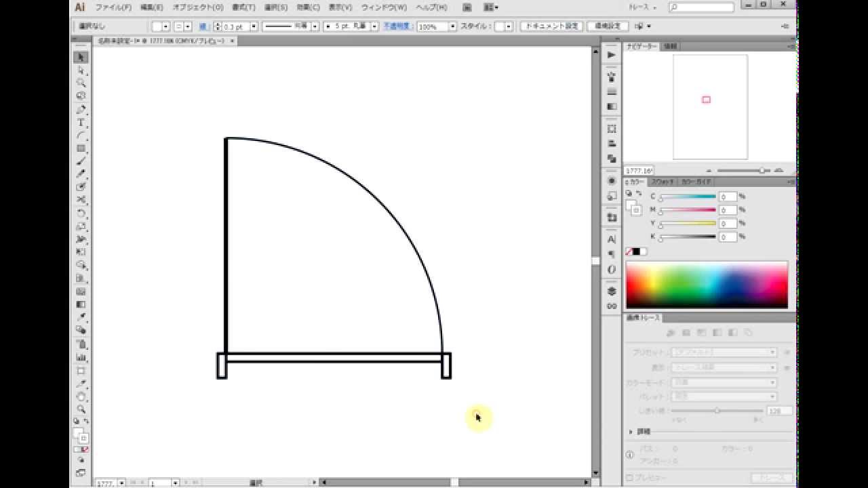
Task: Click the Magenta M value field
Action: tap(728, 210)
